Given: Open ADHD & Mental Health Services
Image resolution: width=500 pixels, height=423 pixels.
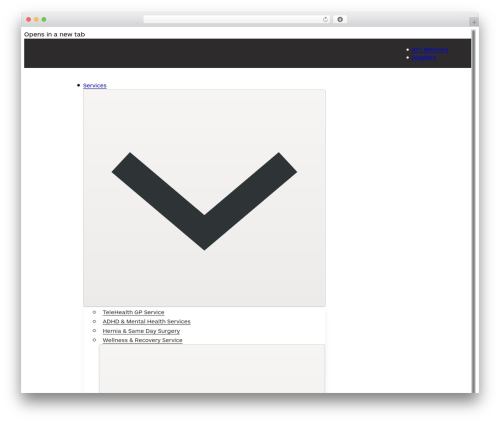Looking at the screenshot, I should pyautogui.click(x=146, y=321).
